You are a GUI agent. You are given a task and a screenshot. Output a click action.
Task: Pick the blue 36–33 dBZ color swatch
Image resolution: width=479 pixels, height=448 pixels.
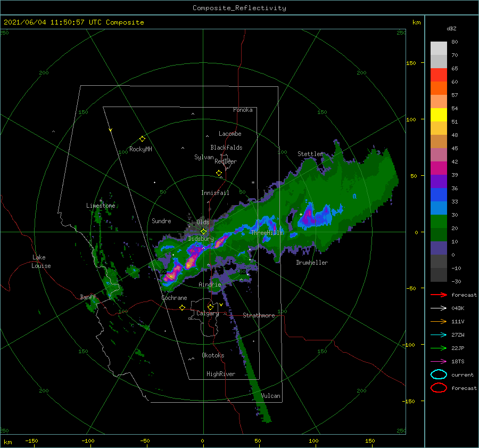point(439,195)
